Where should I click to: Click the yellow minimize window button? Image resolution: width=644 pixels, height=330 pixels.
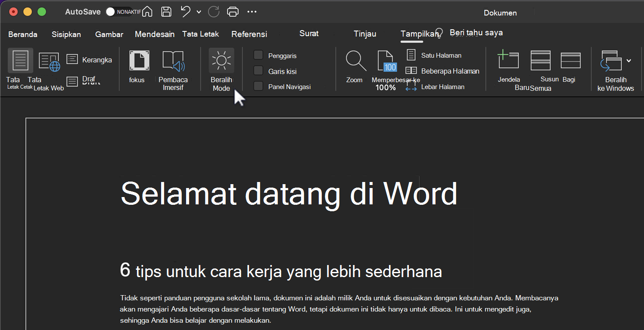click(28, 12)
